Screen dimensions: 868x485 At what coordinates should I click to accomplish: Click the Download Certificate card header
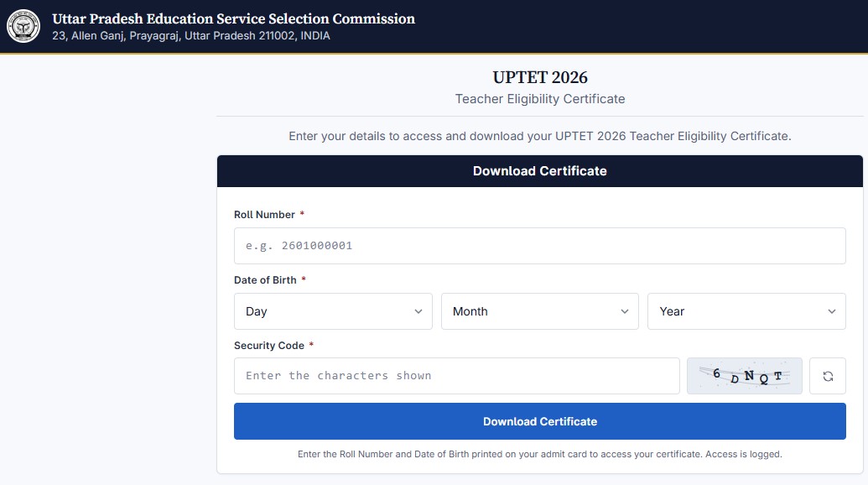[x=540, y=171]
